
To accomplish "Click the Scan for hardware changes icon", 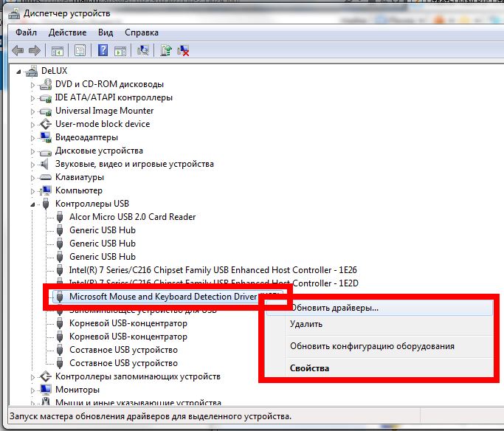I will (143, 51).
